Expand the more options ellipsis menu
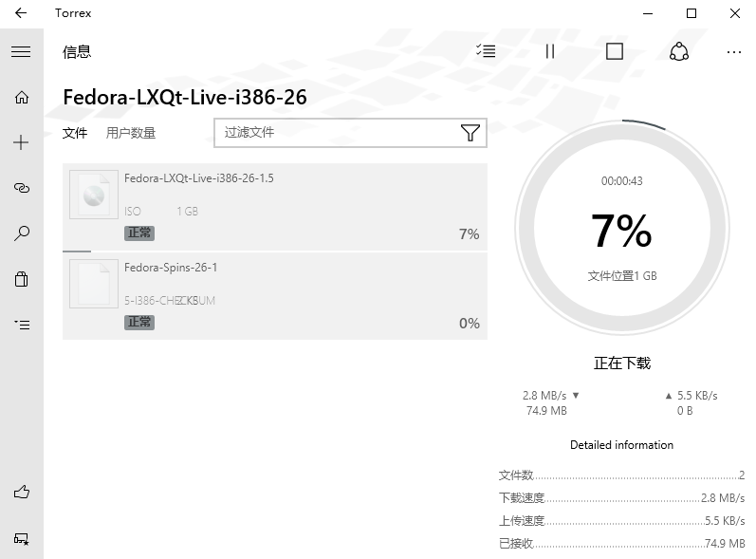The height and width of the screenshot is (559, 756). click(733, 51)
